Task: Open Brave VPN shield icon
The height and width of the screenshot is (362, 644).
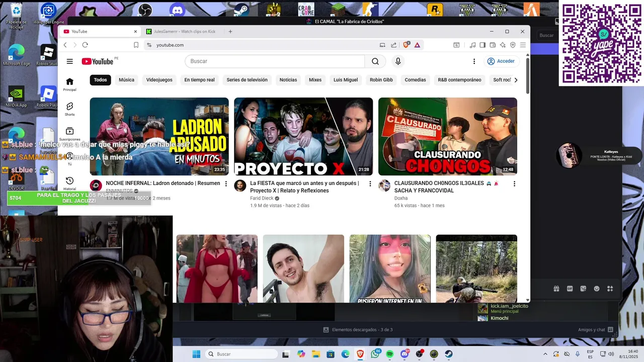Action: pos(513,45)
